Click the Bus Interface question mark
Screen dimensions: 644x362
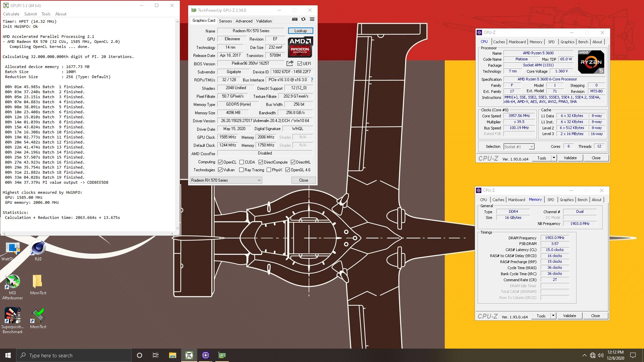[312, 80]
